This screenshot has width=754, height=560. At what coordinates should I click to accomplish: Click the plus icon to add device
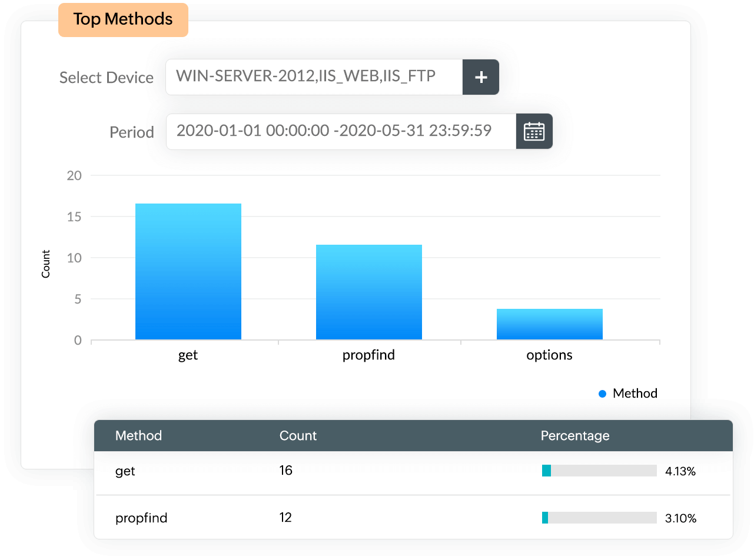pos(481,77)
